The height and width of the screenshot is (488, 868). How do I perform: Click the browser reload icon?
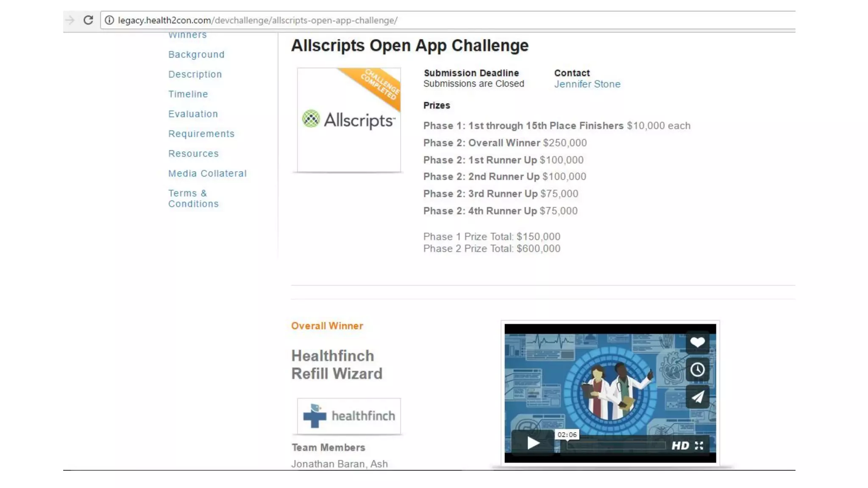click(x=88, y=20)
